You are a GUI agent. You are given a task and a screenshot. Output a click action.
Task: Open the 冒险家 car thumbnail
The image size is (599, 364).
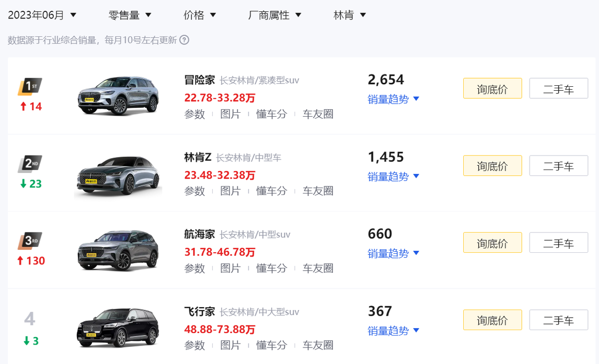pos(118,96)
